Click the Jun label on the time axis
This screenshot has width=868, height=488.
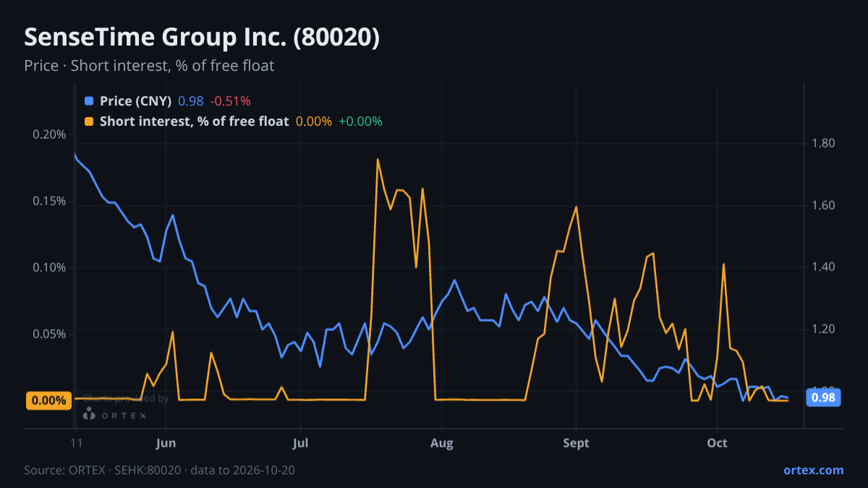(x=166, y=443)
